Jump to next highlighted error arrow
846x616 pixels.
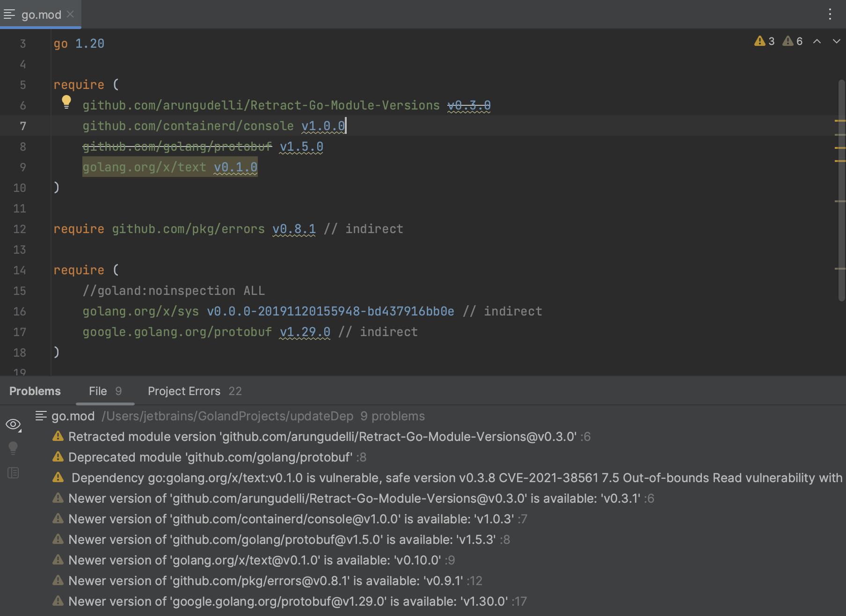tap(836, 41)
